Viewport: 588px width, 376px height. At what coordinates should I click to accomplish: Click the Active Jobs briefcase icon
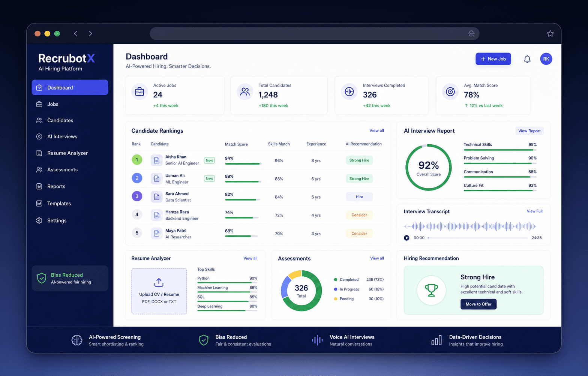[x=139, y=91]
